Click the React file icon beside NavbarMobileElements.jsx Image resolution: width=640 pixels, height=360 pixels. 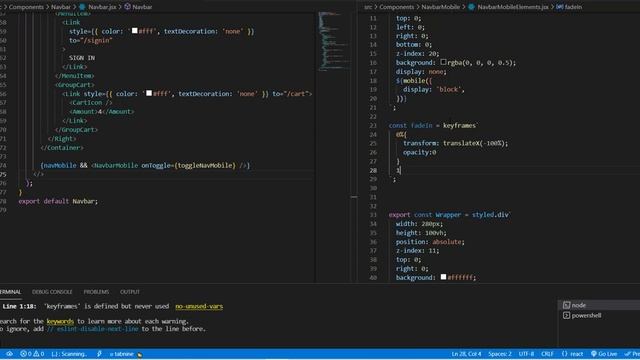coord(471,7)
